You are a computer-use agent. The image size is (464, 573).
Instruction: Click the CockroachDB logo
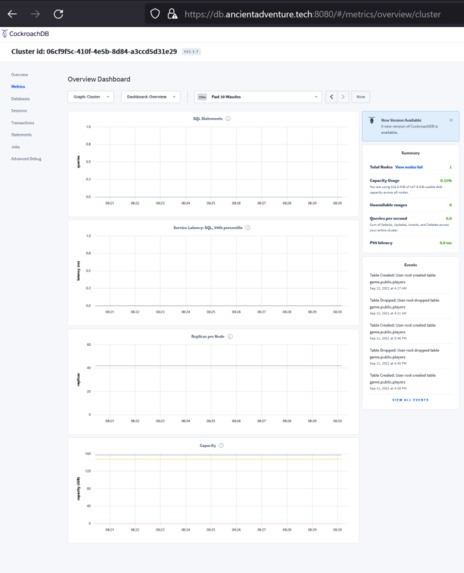(x=25, y=34)
